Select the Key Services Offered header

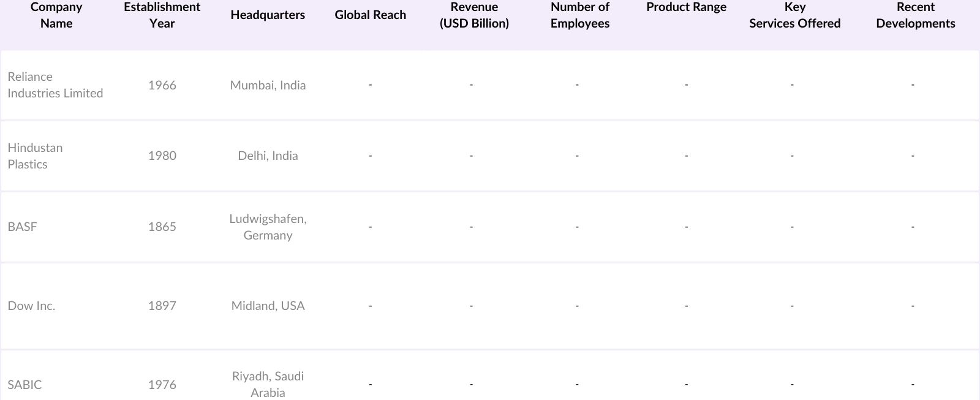click(x=794, y=15)
